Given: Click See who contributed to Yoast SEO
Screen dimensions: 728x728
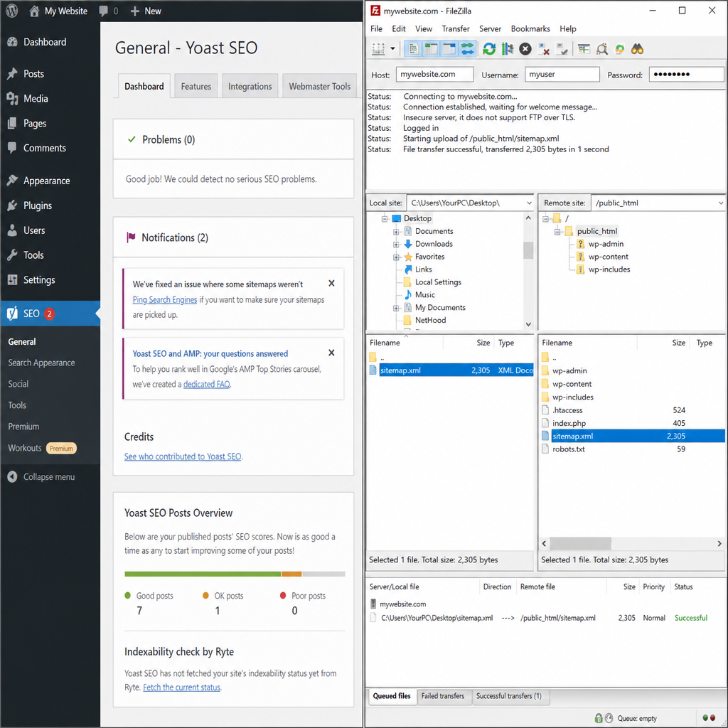Looking at the screenshot, I should (x=183, y=456).
